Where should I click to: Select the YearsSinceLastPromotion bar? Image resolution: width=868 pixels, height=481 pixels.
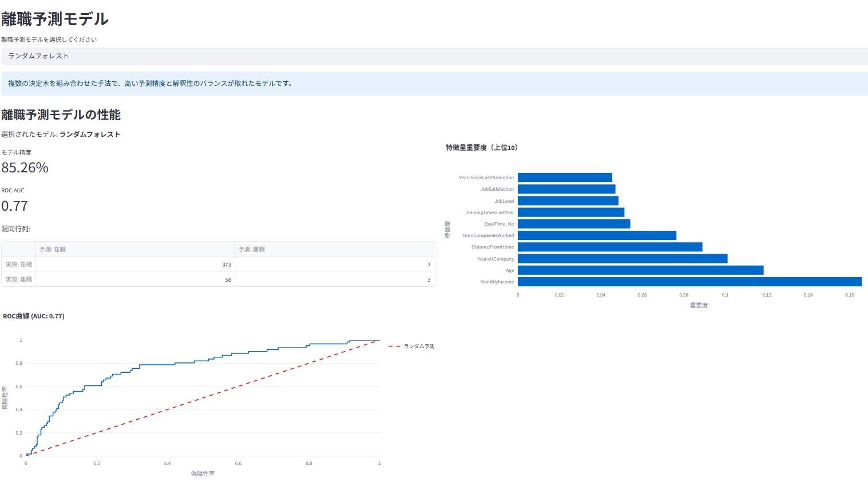[x=565, y=178]
